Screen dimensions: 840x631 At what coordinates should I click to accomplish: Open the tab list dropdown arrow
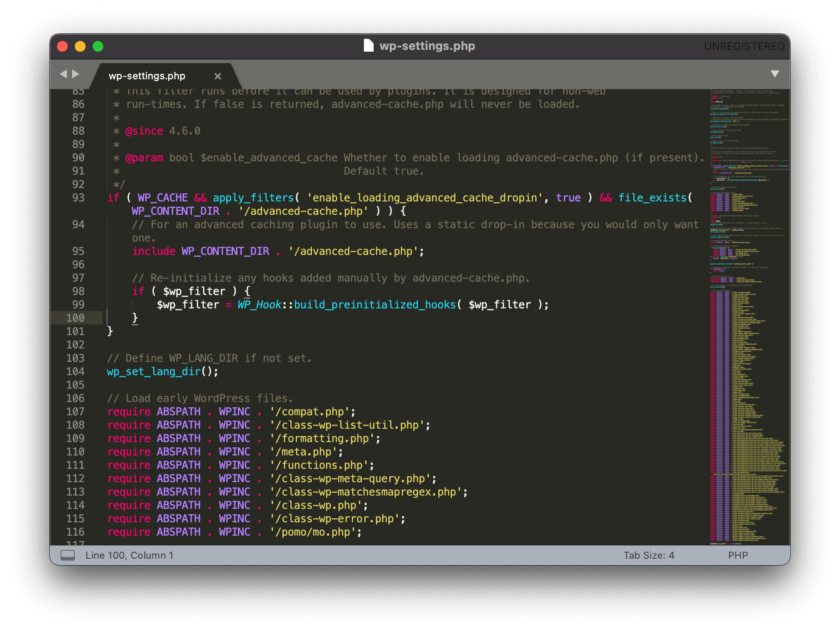coord(775,74)
